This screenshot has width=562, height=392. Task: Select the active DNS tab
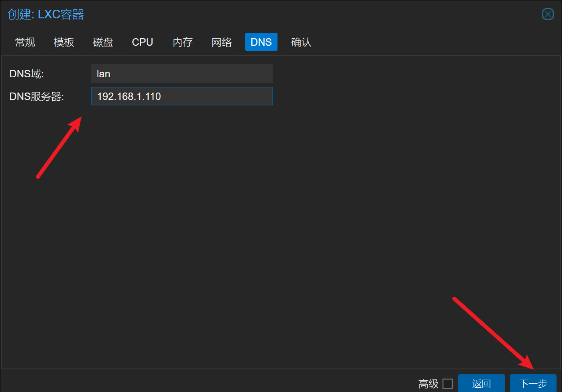point(261,42)
